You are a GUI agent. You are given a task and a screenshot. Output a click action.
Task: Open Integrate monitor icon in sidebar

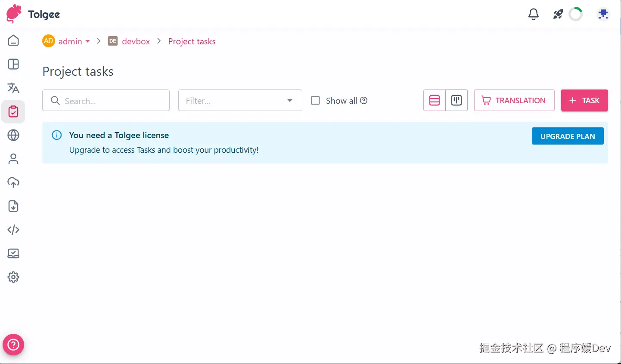[x=13, y=253]
